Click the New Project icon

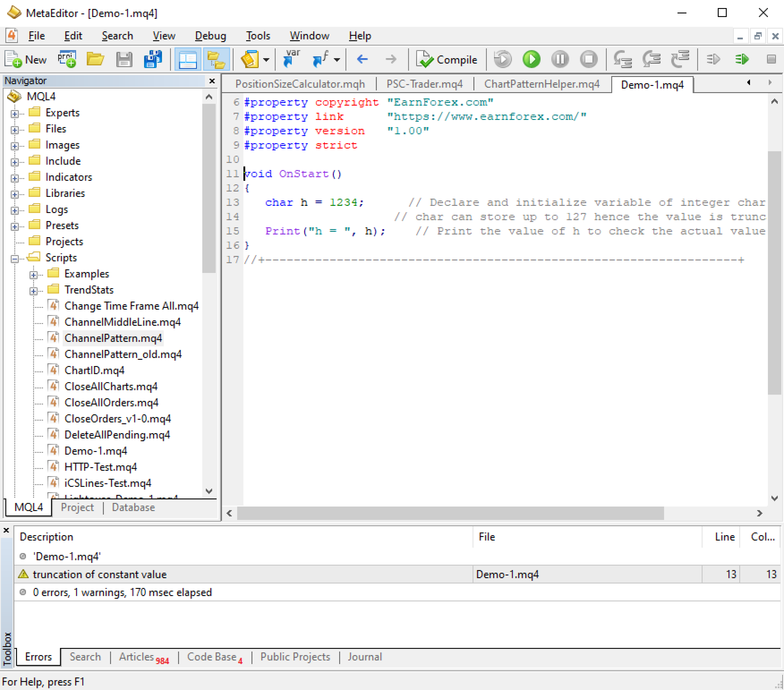coord(67,60)
